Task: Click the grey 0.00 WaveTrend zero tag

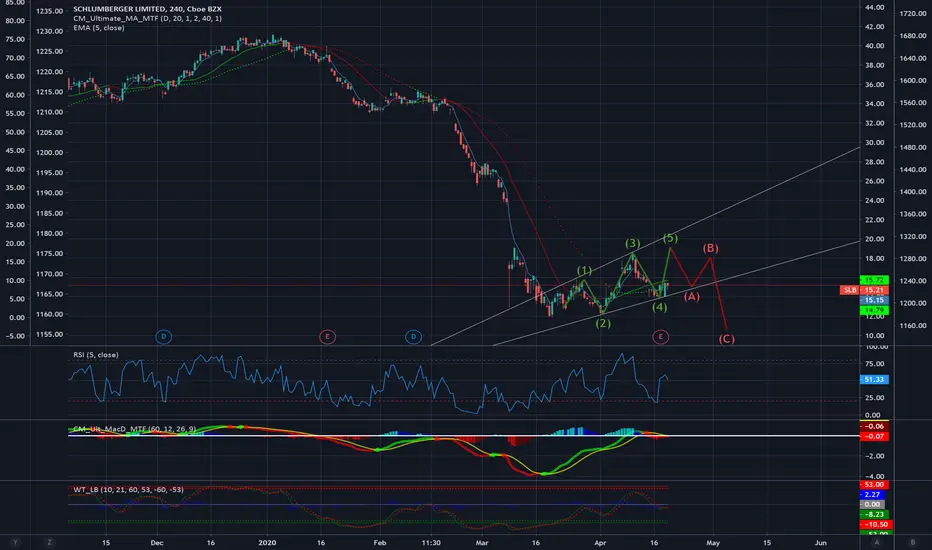Action: (872, 504)
